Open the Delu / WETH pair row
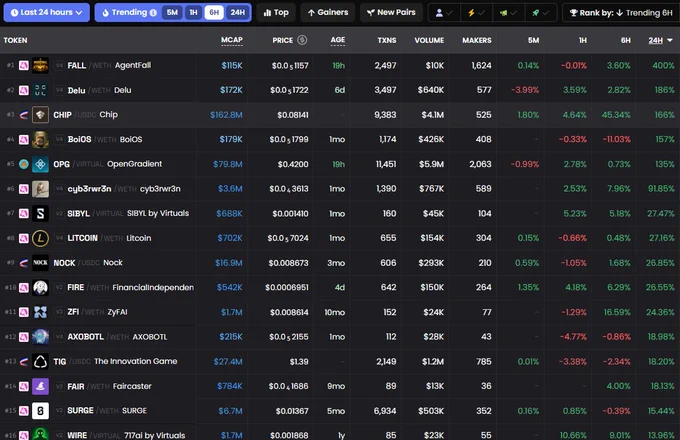680x440 pixels. pos(340,90)
